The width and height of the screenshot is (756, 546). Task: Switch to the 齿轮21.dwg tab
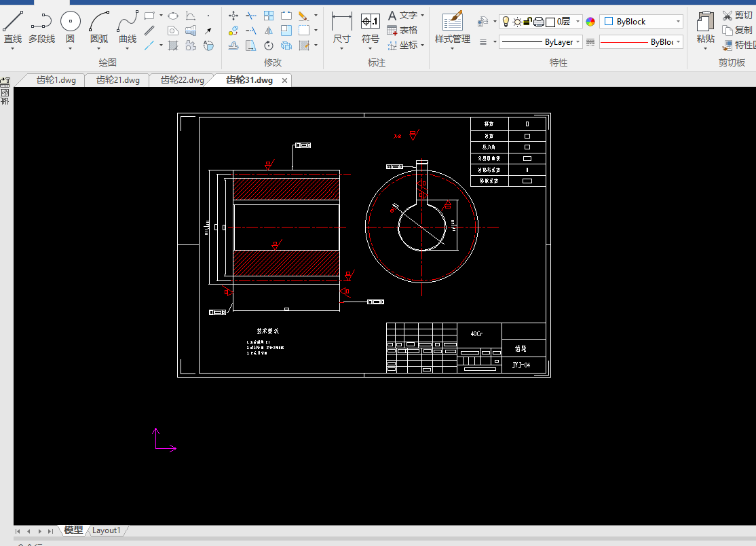[x=117, y=80]
